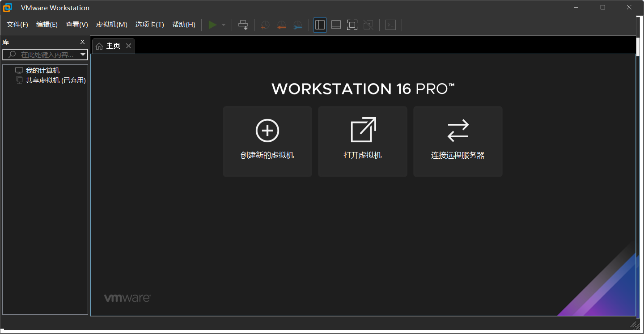This screenshot has width=644, height=334.
Task: Toggle the Library sidebar view icon
Action: tap(320, 25)
